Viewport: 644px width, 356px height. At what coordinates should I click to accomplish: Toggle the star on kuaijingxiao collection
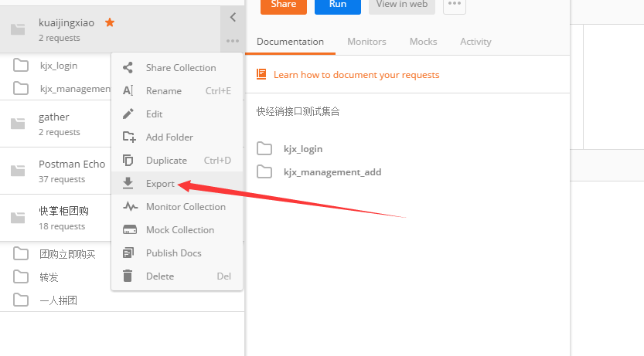pos(110,23)
